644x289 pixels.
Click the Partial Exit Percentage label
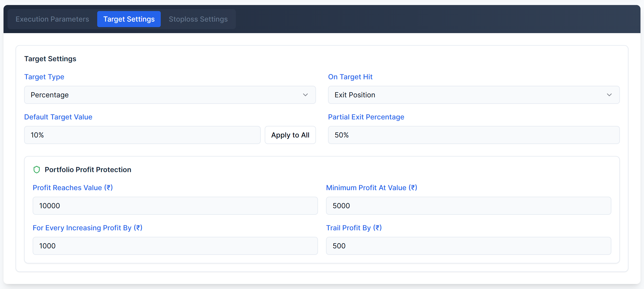(x=366, y=117)
